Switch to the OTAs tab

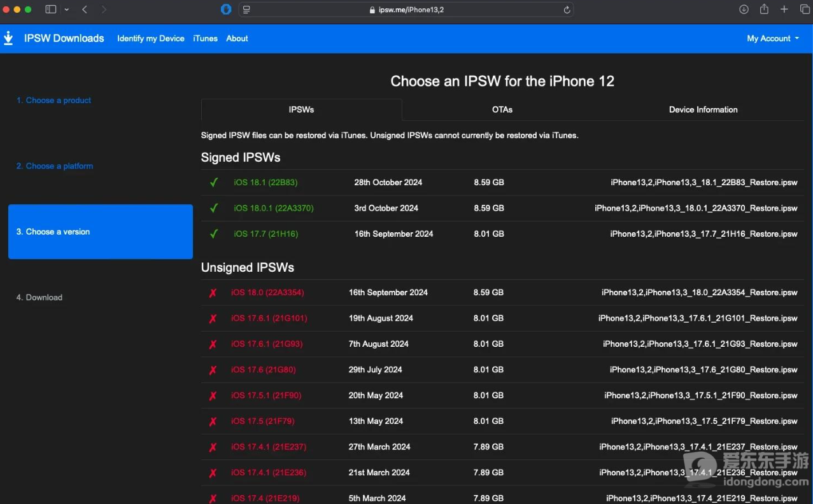pos(502,109)
